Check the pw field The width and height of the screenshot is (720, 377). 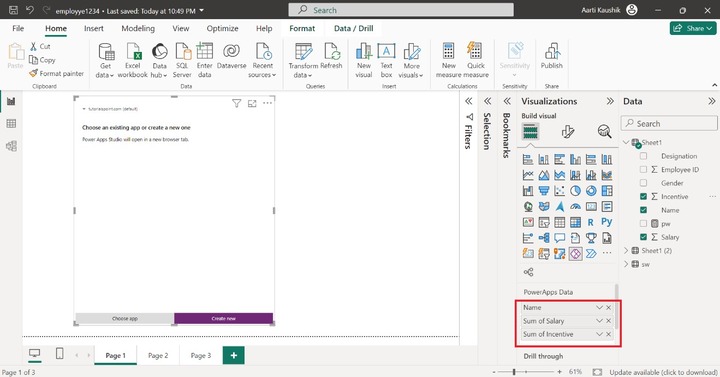pos(643,224)
